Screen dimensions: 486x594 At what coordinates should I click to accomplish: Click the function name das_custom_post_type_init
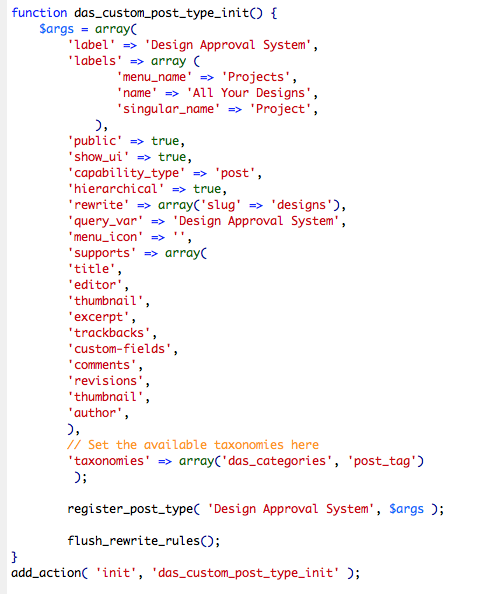click(x=163, y=13)
